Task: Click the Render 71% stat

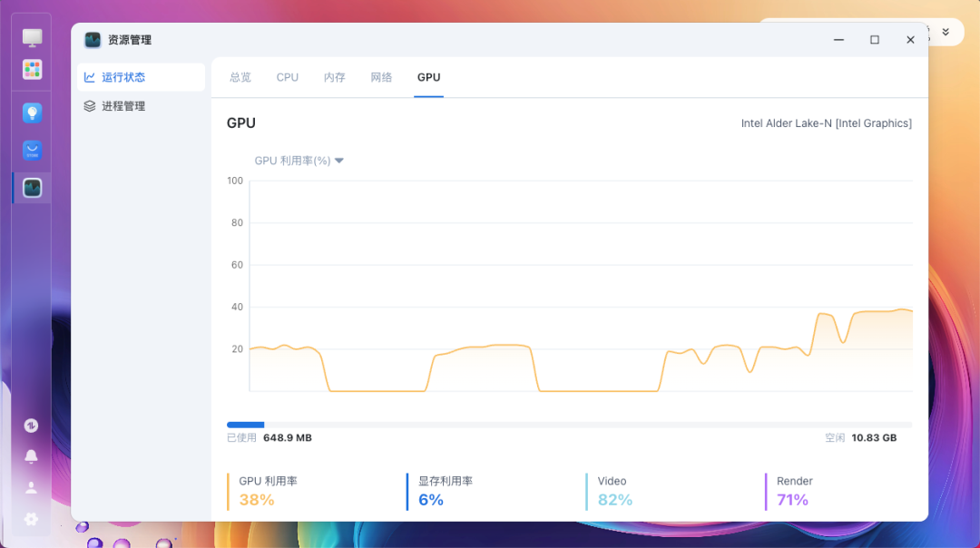Action: [x=794, y=491]
